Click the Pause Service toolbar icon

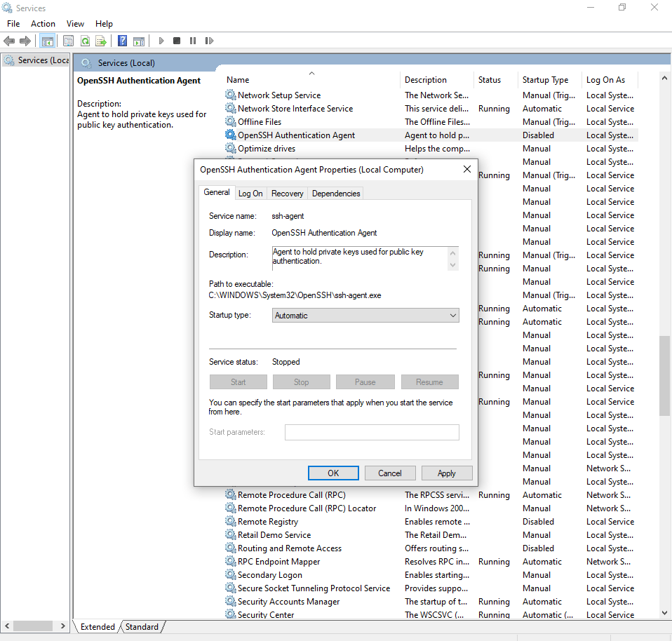tap(193, 41)
